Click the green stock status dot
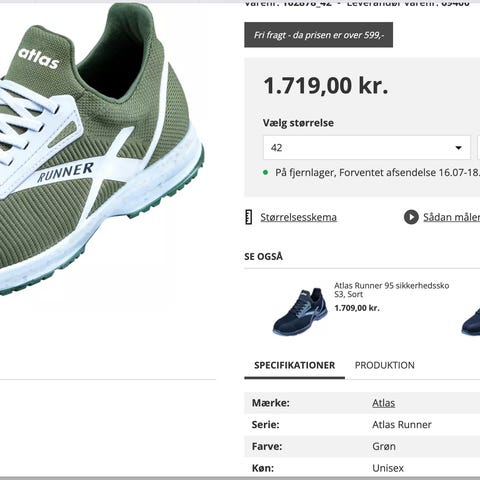This screenshot has height=480, width=480. 265,173
